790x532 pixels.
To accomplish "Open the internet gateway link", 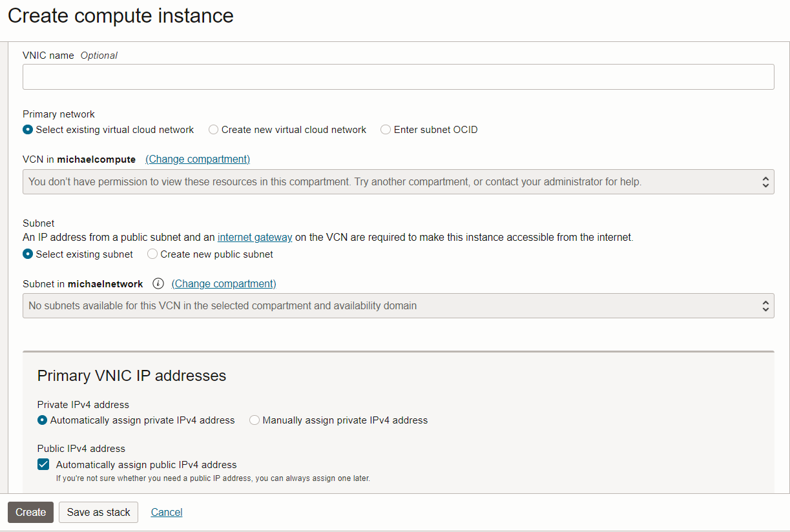I will [255, 238].
